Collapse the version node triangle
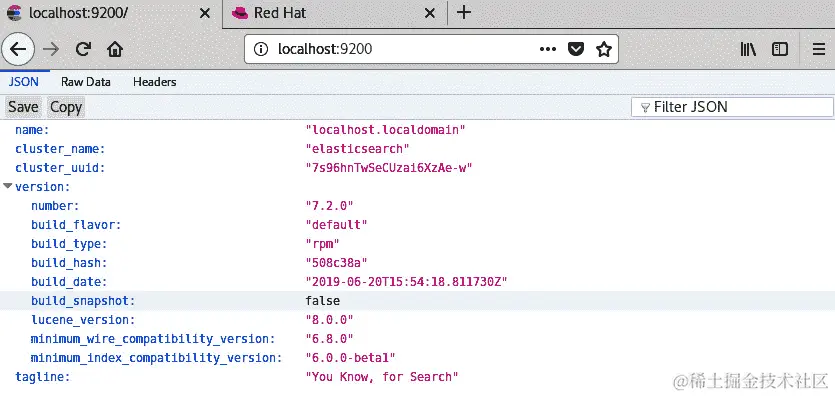The image size is (835, 397). [x=7, y=186]
